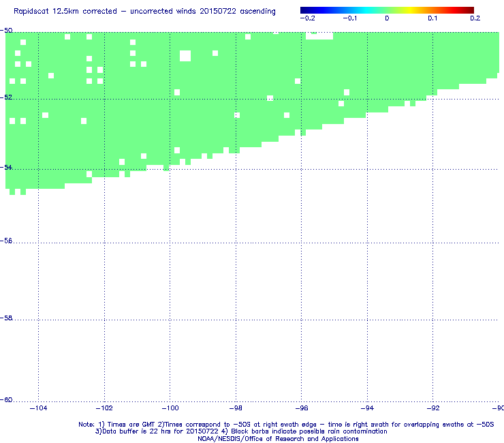Image resolution: width=504 pixels, height=443 pixels.
Task: Click the '-102' longitude axis label
Action: pos(104,408)
